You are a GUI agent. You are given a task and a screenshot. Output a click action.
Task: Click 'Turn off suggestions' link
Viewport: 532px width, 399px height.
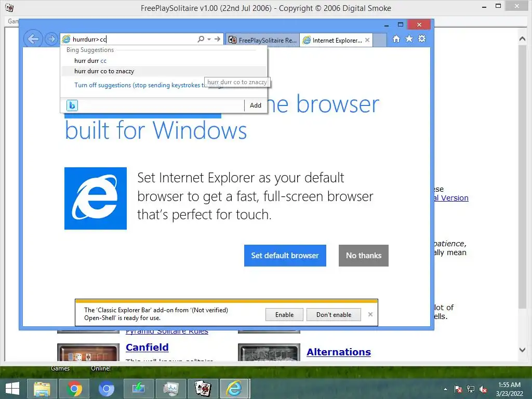tap(148, 85)
